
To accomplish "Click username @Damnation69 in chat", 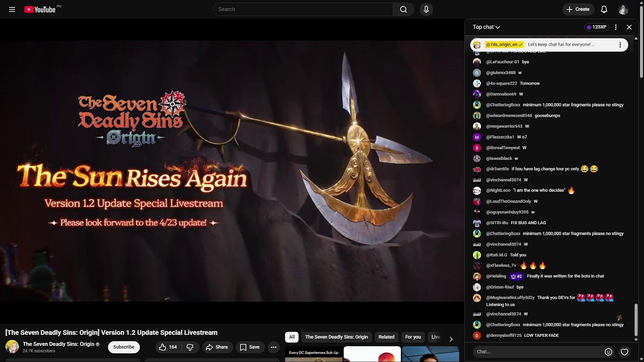I will tap(501, 94).
